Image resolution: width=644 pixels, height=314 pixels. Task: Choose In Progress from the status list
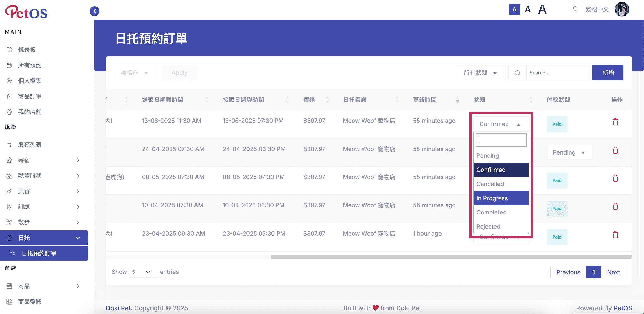501,198
